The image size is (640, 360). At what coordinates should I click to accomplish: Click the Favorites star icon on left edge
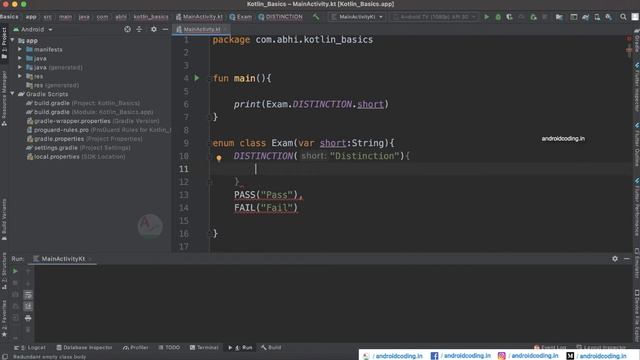pyautogui.click(x=4, y=334)
